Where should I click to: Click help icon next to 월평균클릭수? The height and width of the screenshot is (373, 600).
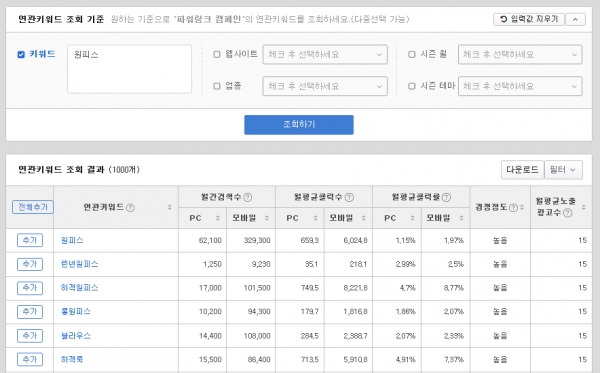point(349,197)
